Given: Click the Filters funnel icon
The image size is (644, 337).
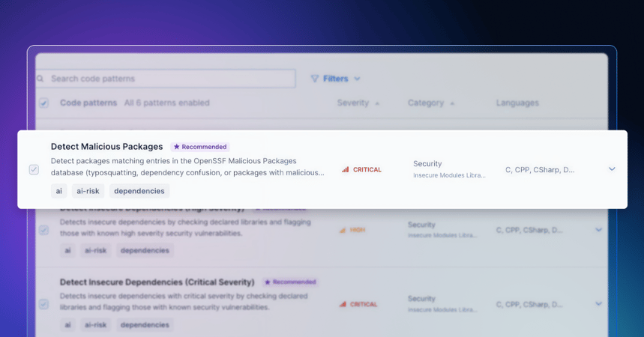Looking at the screenshot, I should pyautogui.click(x=315, y=79).
